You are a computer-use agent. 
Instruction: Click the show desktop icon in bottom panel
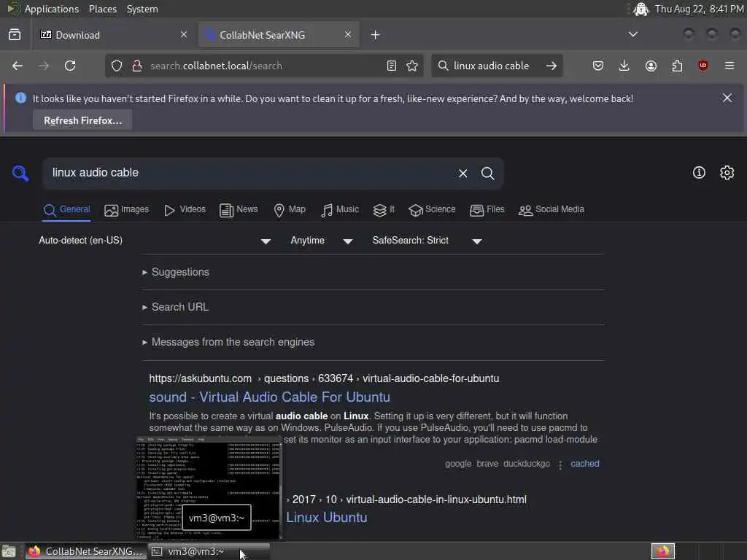9,551
